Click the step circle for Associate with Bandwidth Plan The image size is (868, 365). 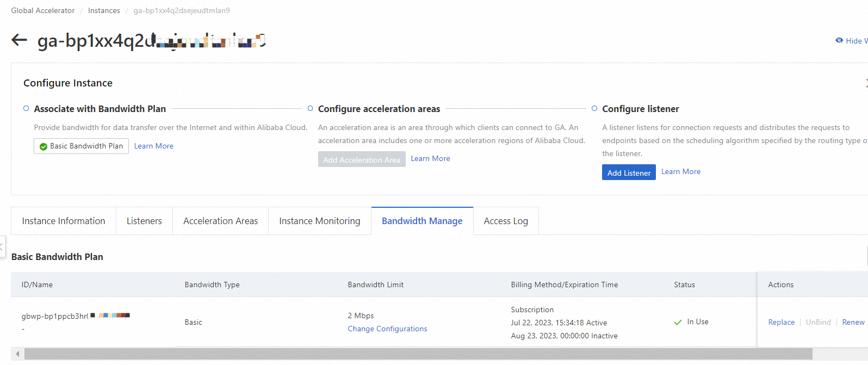coord(26,109)
